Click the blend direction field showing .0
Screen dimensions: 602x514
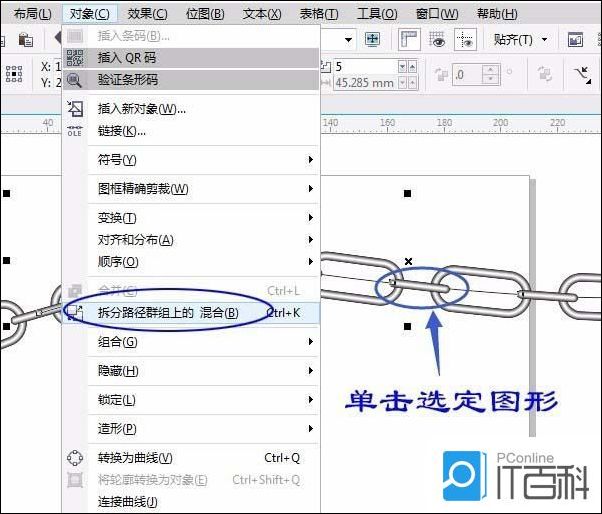466,74
